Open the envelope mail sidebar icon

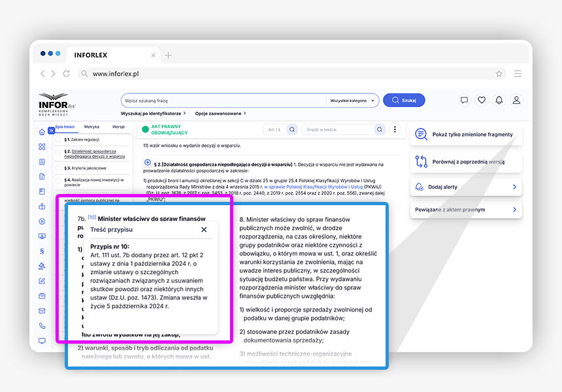tap(42, 310)
